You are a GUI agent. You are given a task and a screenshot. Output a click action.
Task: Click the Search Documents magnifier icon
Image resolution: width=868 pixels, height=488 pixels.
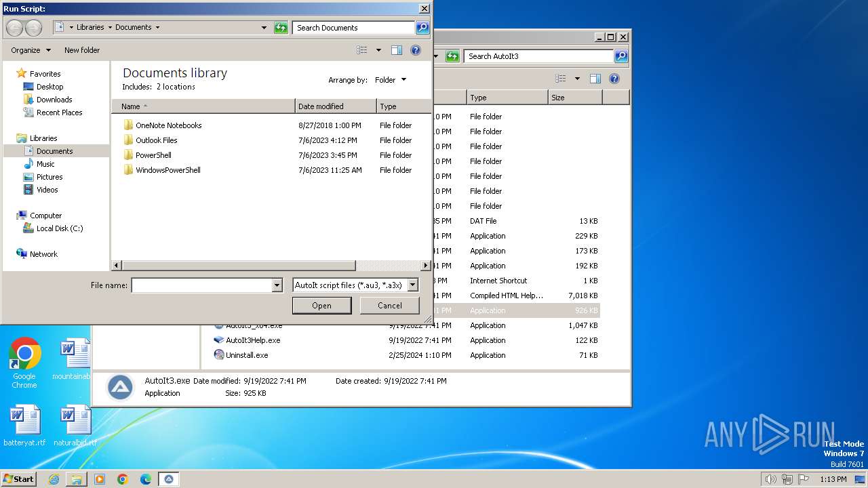click(422, 28)
